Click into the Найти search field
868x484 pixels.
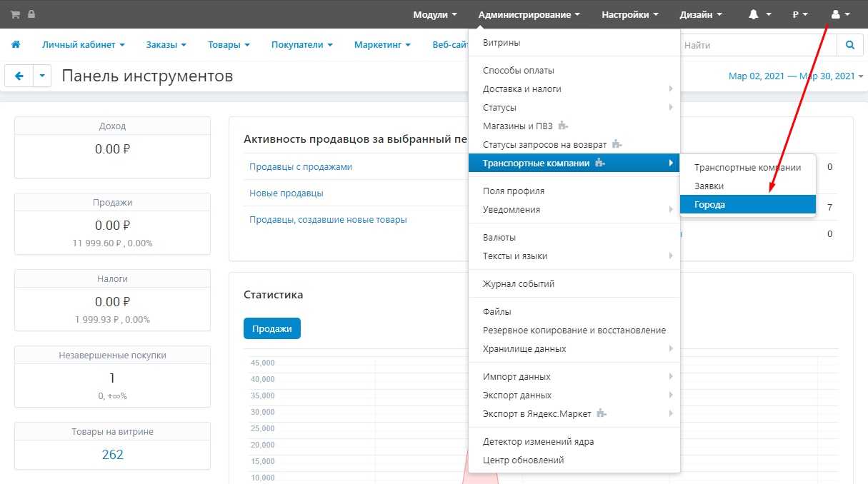point(757,45)
